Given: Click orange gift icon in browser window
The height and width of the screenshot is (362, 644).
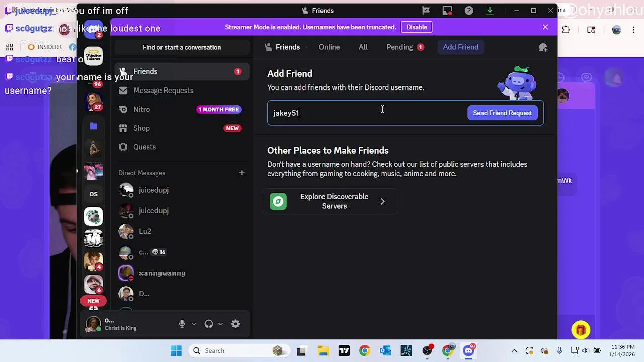Looking at the screenshot, I should (581, 330).
